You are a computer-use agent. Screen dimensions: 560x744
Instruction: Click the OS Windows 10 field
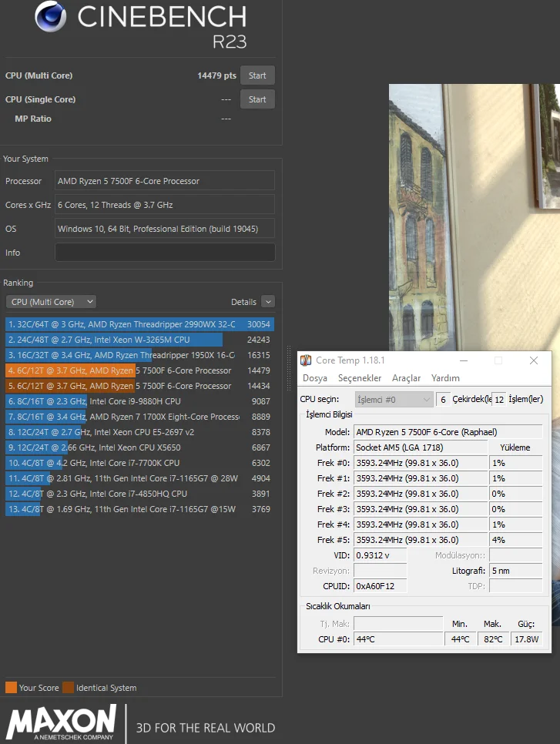(x=165, y=229)
